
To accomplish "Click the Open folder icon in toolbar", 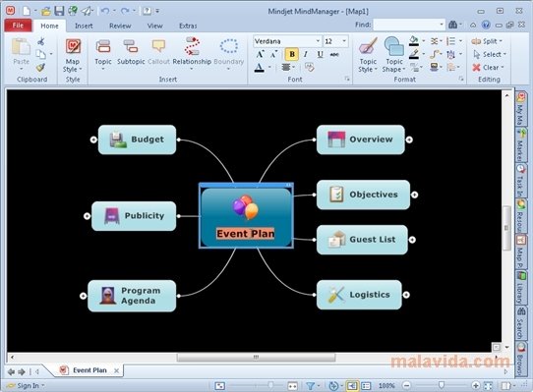I will [x=46, y=11].
